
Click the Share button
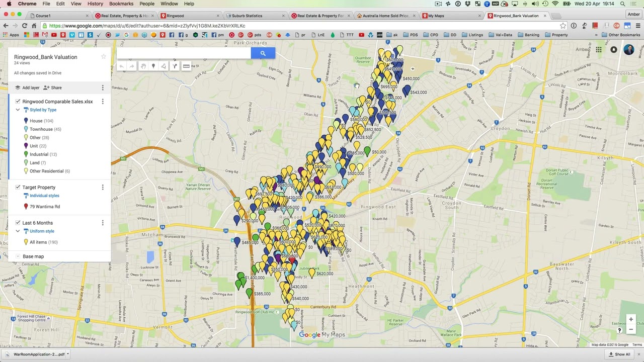[x=52, y=87]
